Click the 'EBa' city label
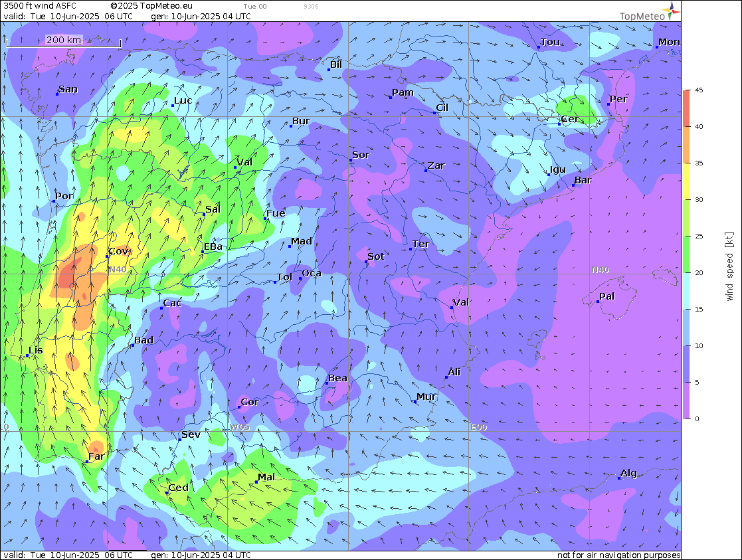The image size is (742, 560). coord(213,246)
